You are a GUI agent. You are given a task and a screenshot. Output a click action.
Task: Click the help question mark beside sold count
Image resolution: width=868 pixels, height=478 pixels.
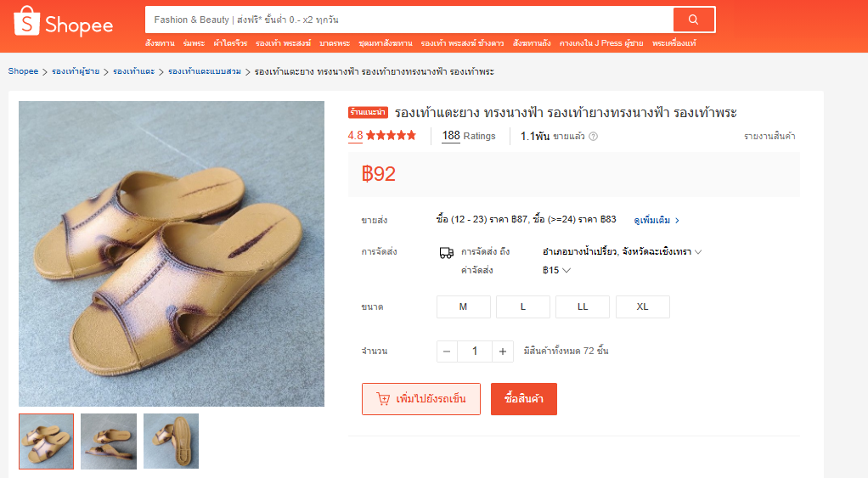593,137
